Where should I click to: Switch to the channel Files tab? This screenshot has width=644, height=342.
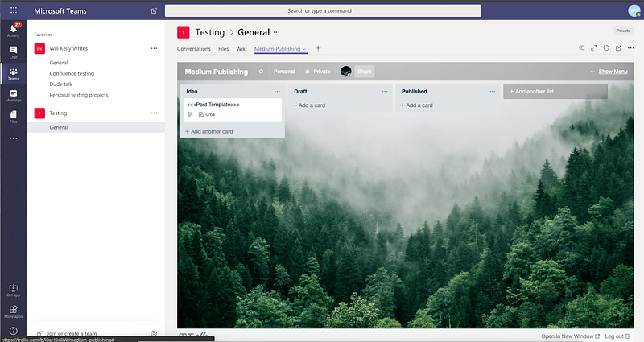(x=224, y=49)
